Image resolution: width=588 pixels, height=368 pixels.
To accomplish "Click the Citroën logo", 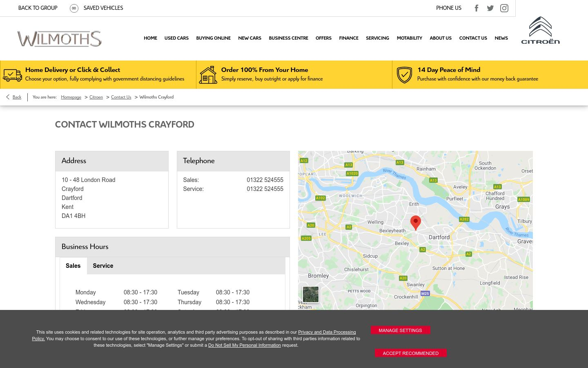I will pyautogui.click(x=540, y=30).
